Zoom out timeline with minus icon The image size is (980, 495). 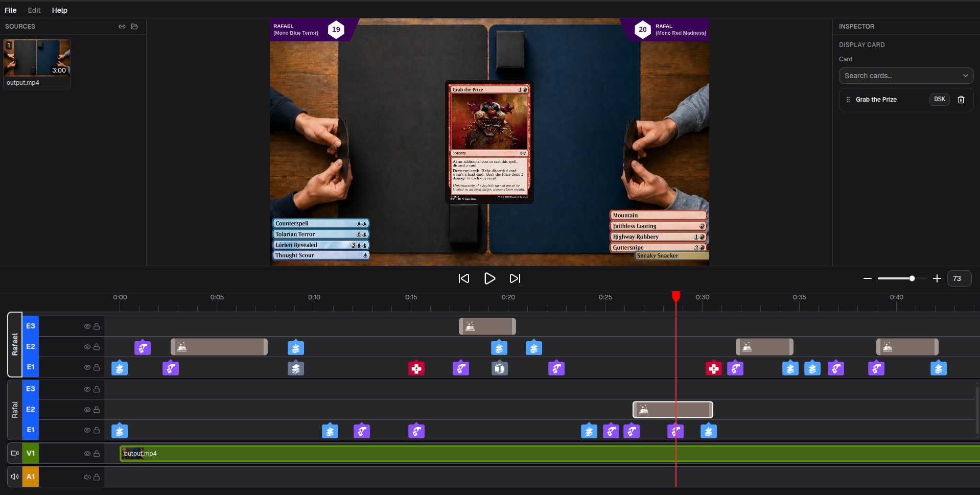point(868,278)
